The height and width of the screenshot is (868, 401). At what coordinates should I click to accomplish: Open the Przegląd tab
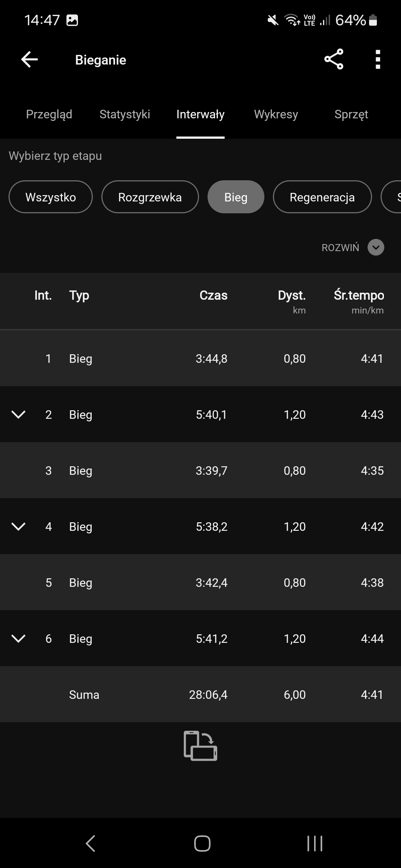pyautogui.click(x=49, y=114)
